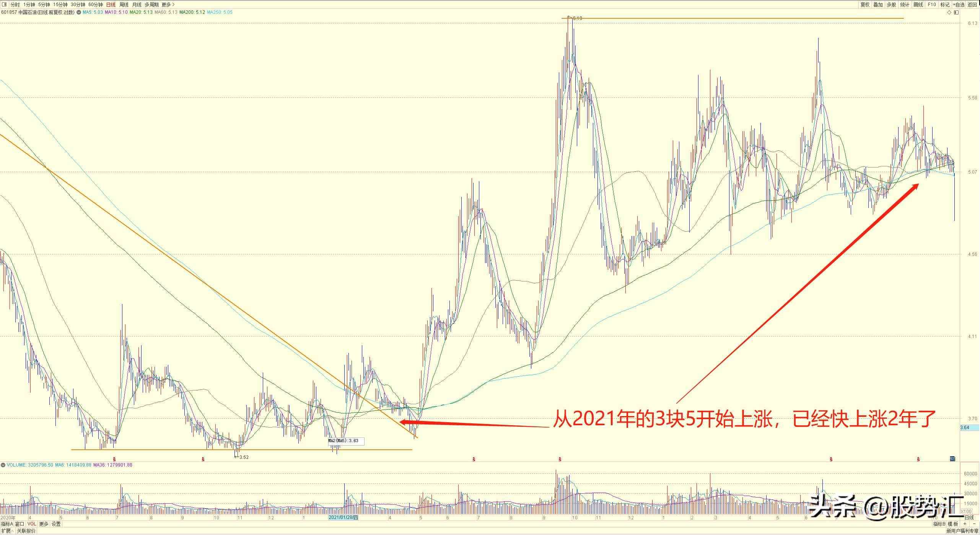This screenshot has width=980, height=535.
Task: Click the plus zoom button at bottom right
Action: pos(964,524)
